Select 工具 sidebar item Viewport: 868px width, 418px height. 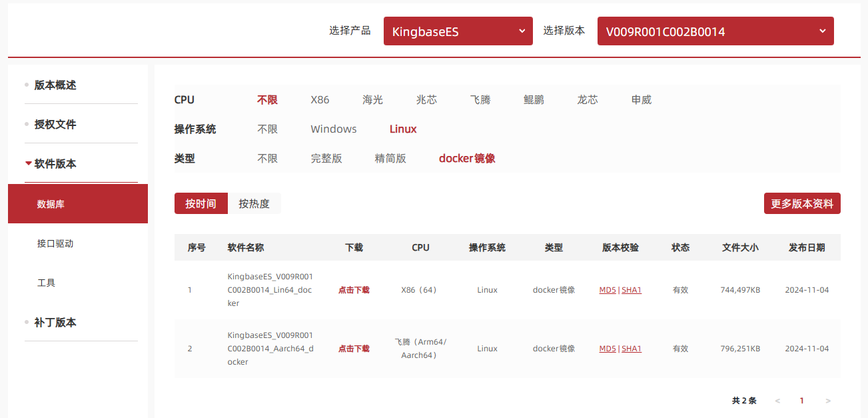pos(47,283)
